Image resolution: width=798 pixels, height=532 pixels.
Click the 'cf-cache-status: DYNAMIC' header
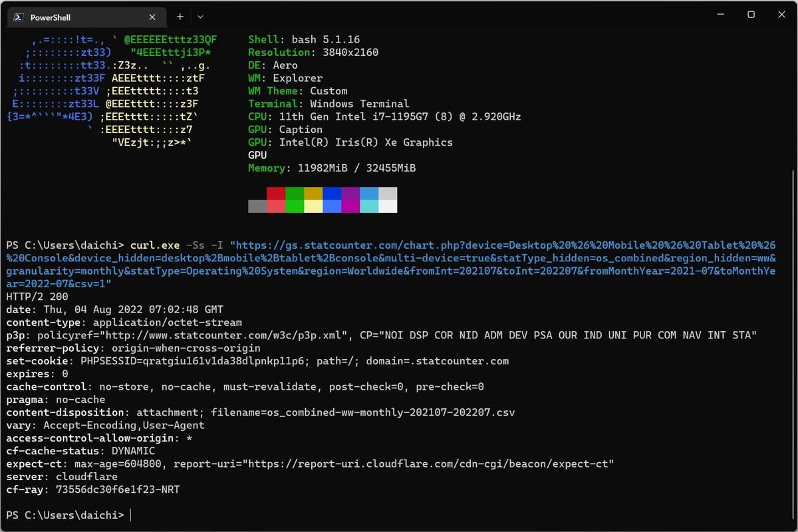point(80,451)
